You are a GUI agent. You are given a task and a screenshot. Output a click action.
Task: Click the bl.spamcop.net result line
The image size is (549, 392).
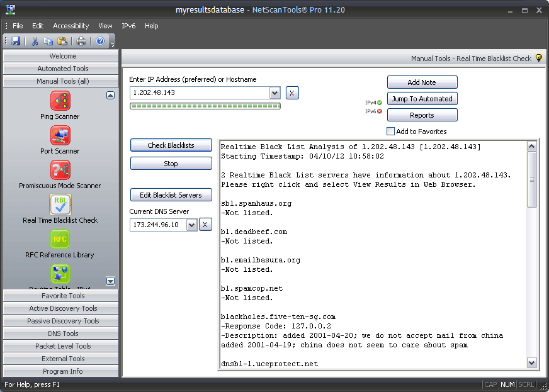pos(252,288)
